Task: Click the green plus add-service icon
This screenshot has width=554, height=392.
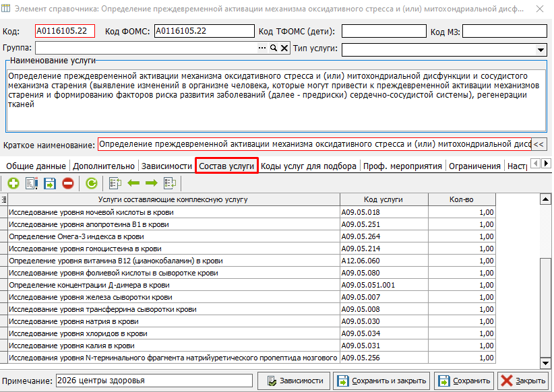Action: coord(13,183)
